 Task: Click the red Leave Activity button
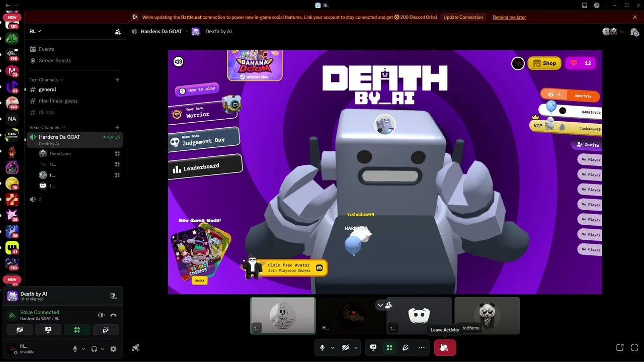click(445, 347)
